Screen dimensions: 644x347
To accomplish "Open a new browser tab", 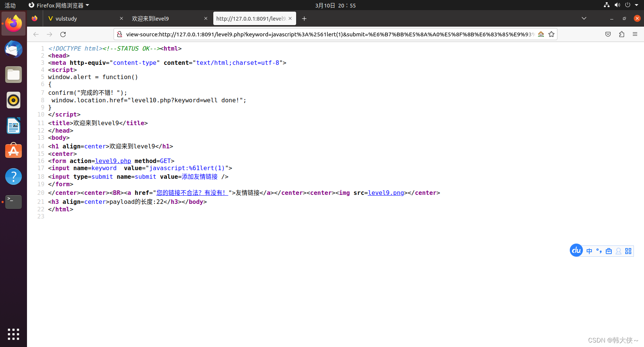I will tap(304, 18).
